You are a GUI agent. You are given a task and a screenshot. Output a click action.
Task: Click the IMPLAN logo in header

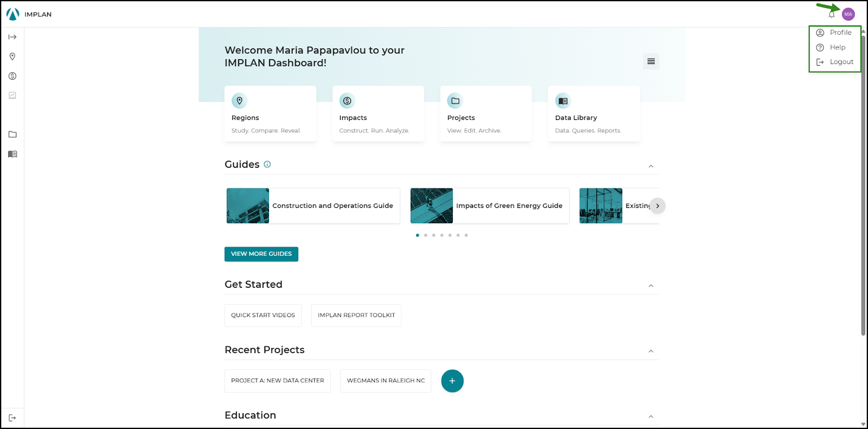click(29, 14)
